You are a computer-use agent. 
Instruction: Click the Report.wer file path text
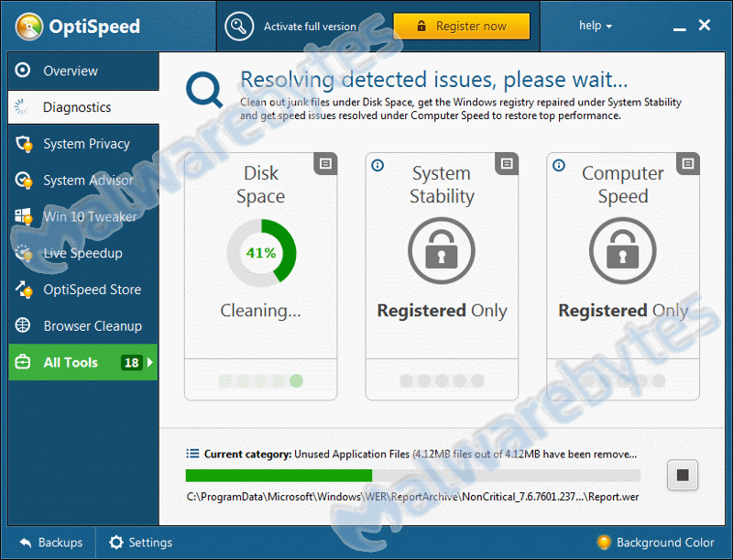(x=413, y=497)
